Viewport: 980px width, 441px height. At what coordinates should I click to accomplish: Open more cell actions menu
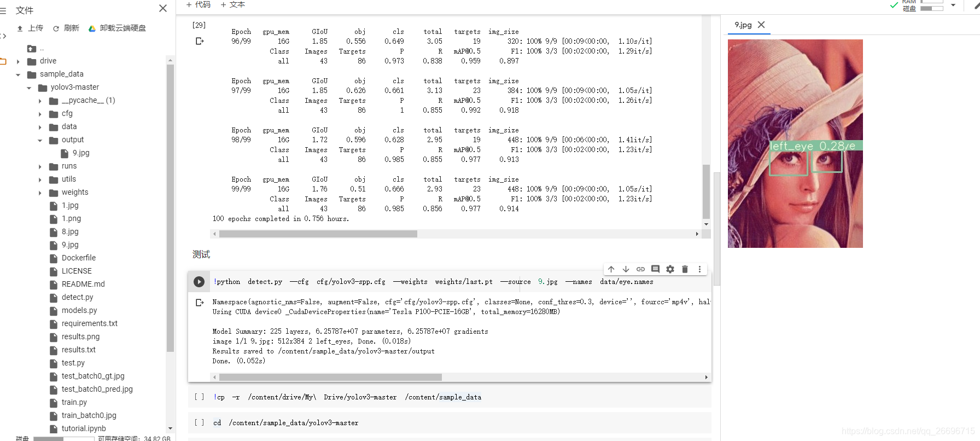(699, 269)
